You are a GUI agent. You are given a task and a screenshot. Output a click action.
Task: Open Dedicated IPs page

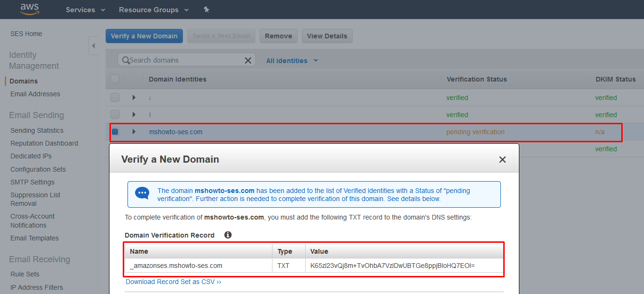[31, 156]
